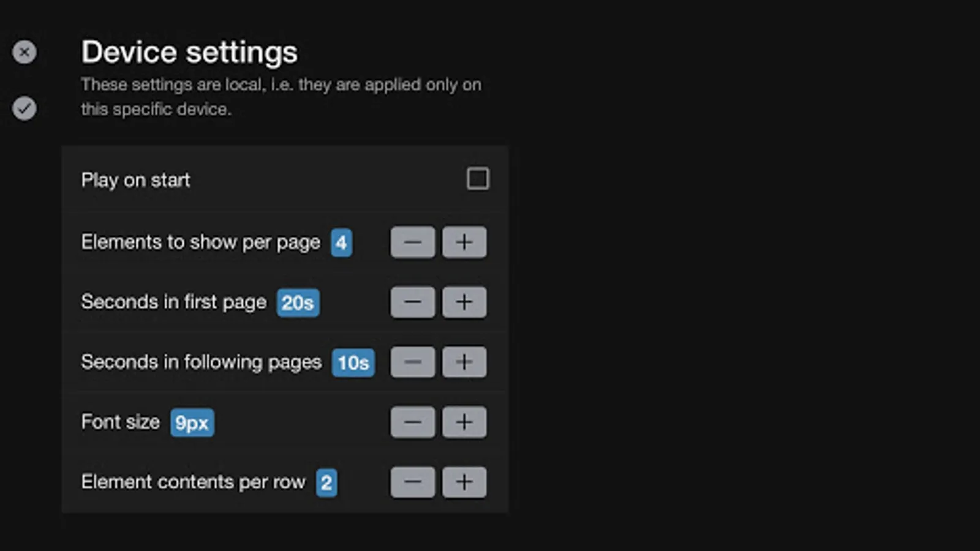The image size is (980, 551).
Task: Click the Play on start label
Action: coord(135,180)
